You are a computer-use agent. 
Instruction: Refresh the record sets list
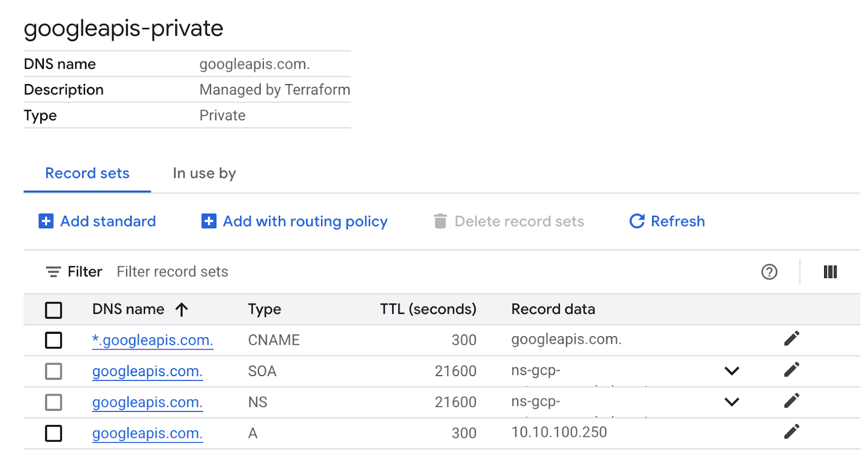667,221
